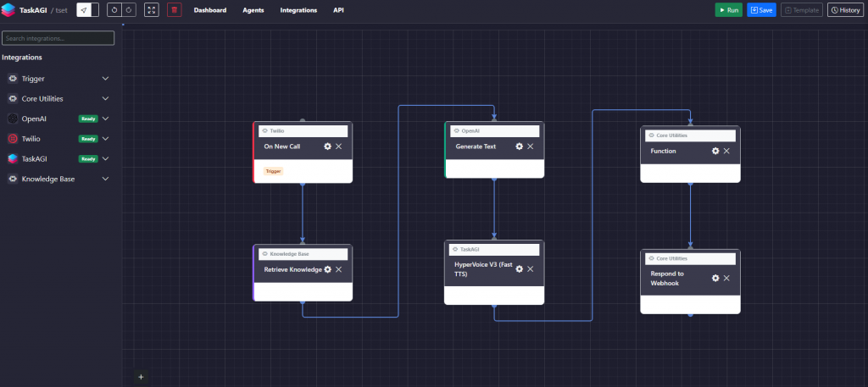Viewport: 868px width, 387px height.
Task: Open the Agents page
Action: click(253, 10)
